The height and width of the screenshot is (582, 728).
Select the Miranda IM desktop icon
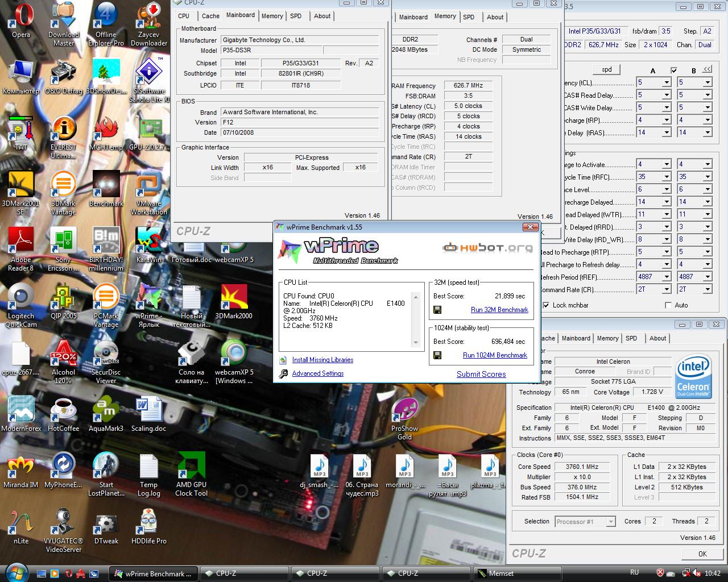click(x=21, y=471)
